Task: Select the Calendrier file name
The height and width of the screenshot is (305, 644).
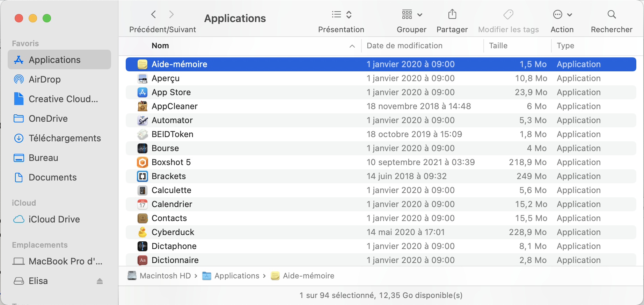Action: tap(172, 204)
